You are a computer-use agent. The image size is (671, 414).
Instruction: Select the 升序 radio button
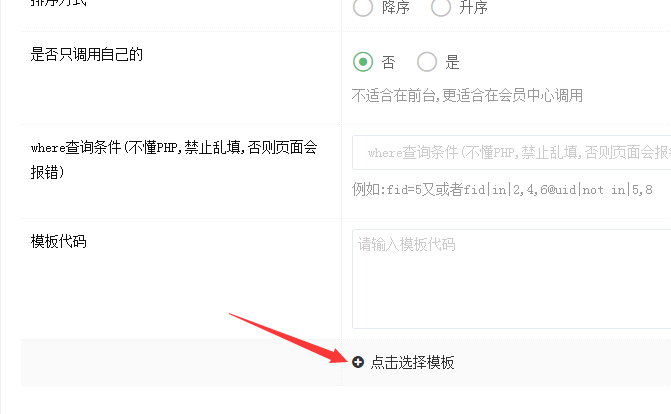pyautogui.click(x=440, y=7)
